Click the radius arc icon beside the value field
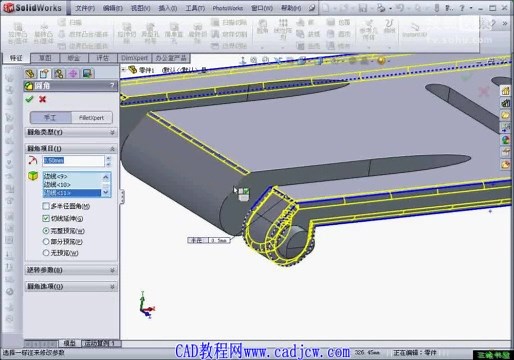Screen dimensions: 514x360 coord(33,160)
